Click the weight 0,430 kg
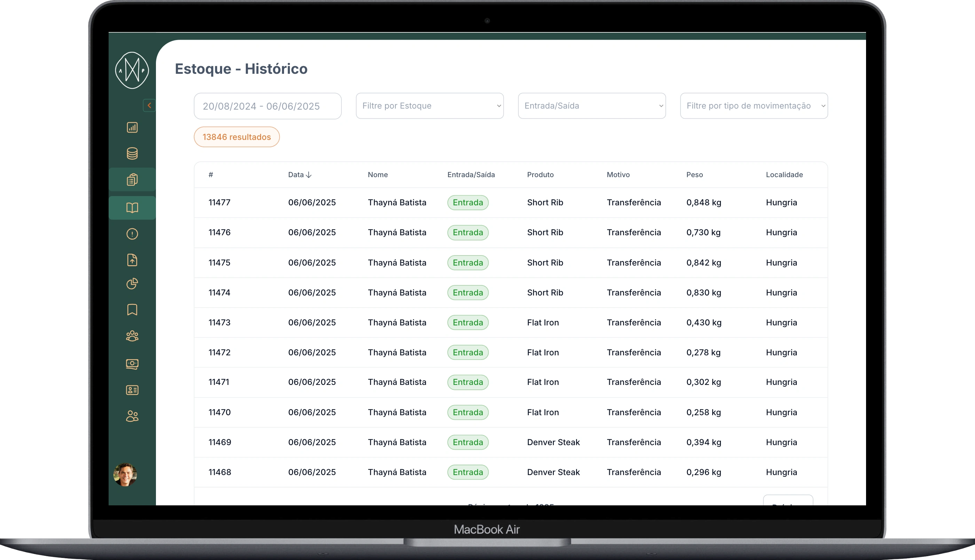This screenshot has width=975, height=560. (x=703, y=323)
